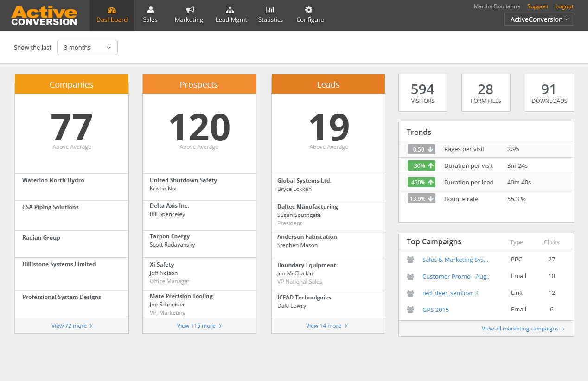
Task: Click the 30% Duration per visit indicator
Action: pos(421,165)
